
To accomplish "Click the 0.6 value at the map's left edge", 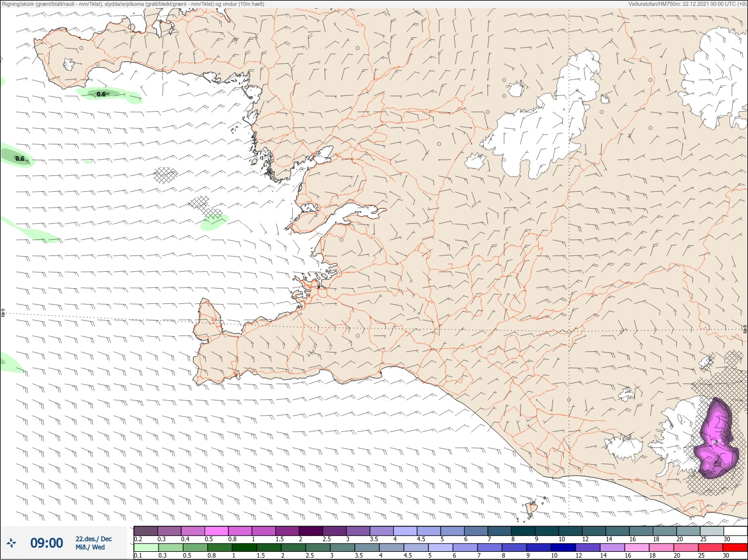I will pos(20,158).
